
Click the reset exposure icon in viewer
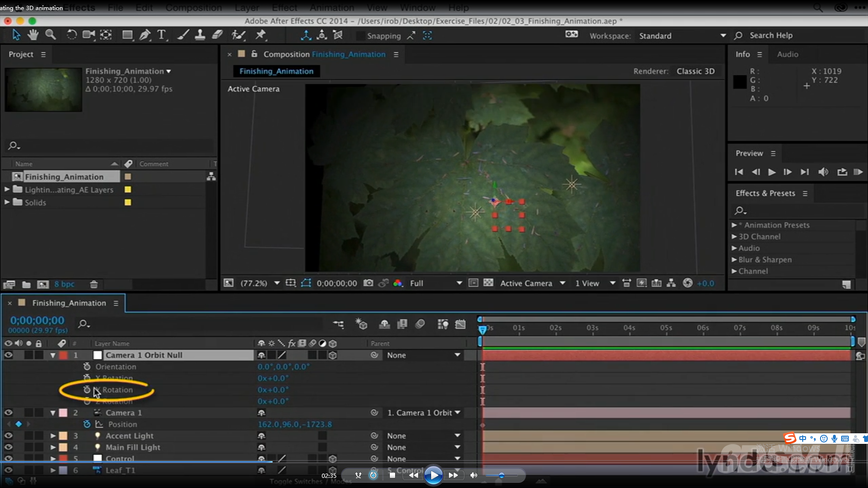[x=688, y=283]
